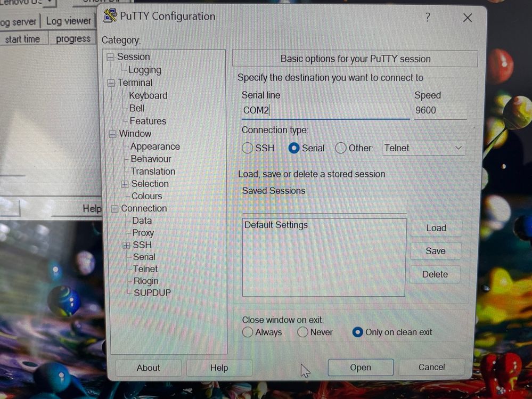Open the Proxy settings category
532x399 pixels.
143,233
